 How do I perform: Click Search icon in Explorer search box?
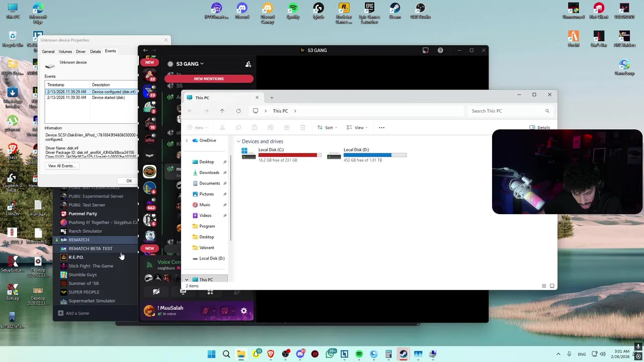click(547, 111)
